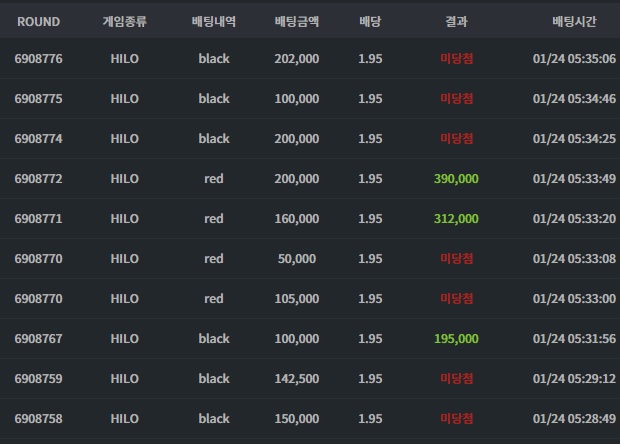Click 미당첨 result for round 6908759
Image resolution: width=620 pixels, height=445 pixels.
coord(456,379)
